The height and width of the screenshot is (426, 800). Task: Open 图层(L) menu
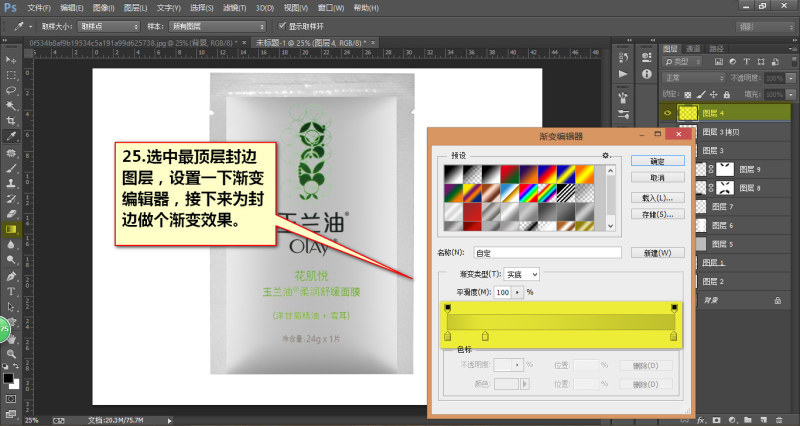[135, 8]
